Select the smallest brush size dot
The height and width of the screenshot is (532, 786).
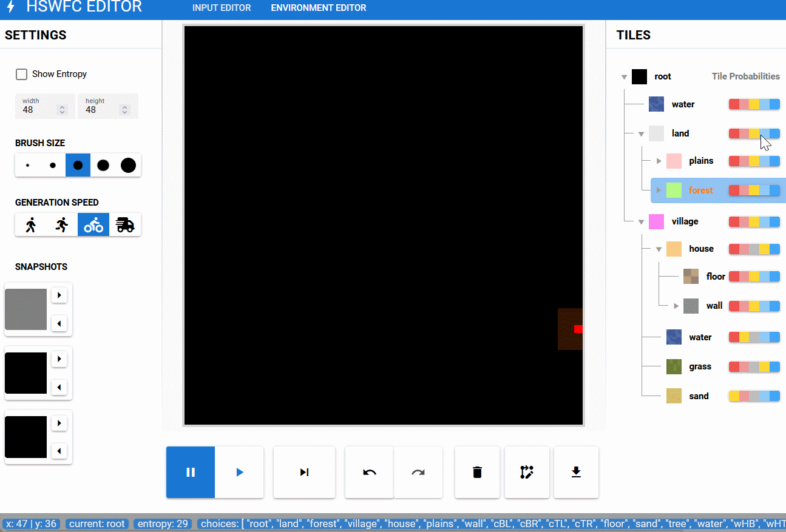point(28,165)
